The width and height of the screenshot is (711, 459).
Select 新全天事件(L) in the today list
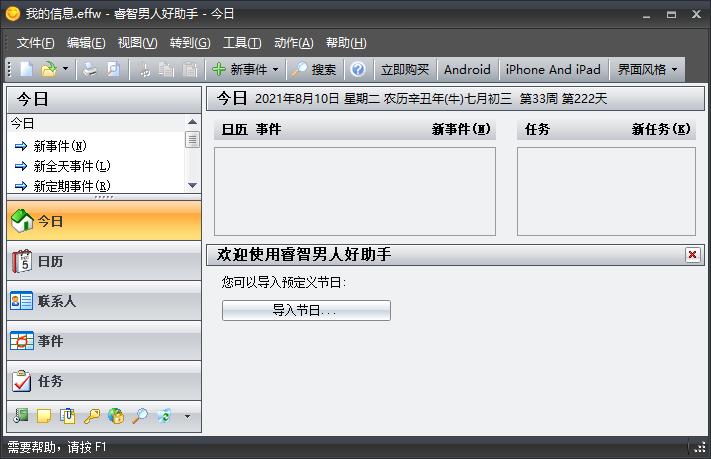point(71,166)
